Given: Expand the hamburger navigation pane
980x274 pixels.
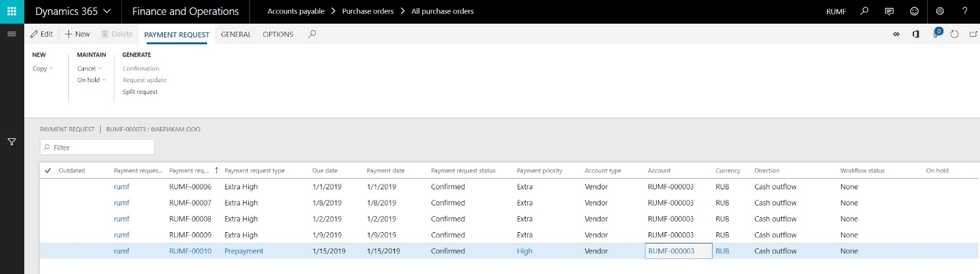Looking at the screenshot, I should point(11,34).
